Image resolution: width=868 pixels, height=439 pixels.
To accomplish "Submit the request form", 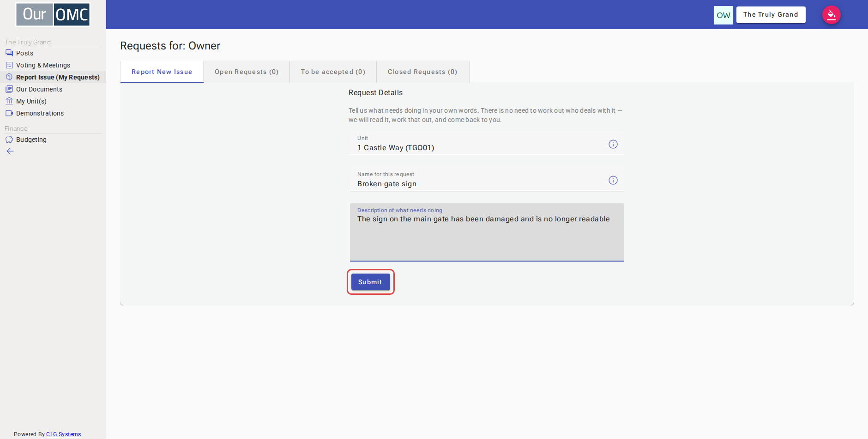I will point(370,282).
